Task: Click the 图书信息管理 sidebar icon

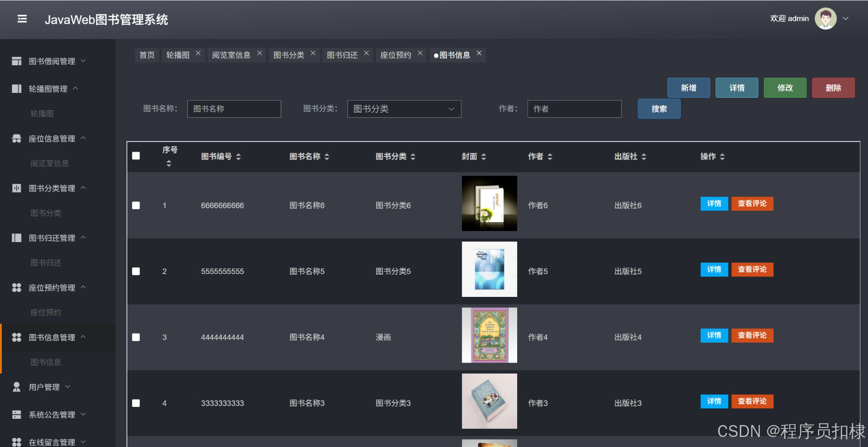Action: coord(17,337)
